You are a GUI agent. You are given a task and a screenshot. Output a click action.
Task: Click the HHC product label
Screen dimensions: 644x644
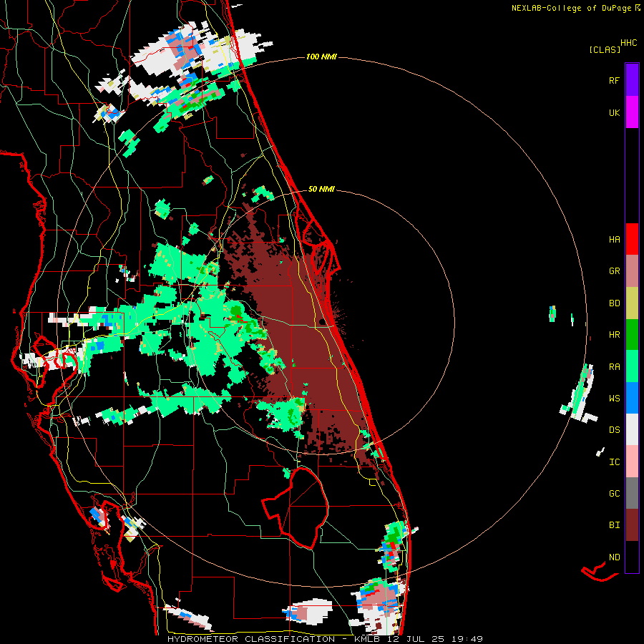coord(628,43)
